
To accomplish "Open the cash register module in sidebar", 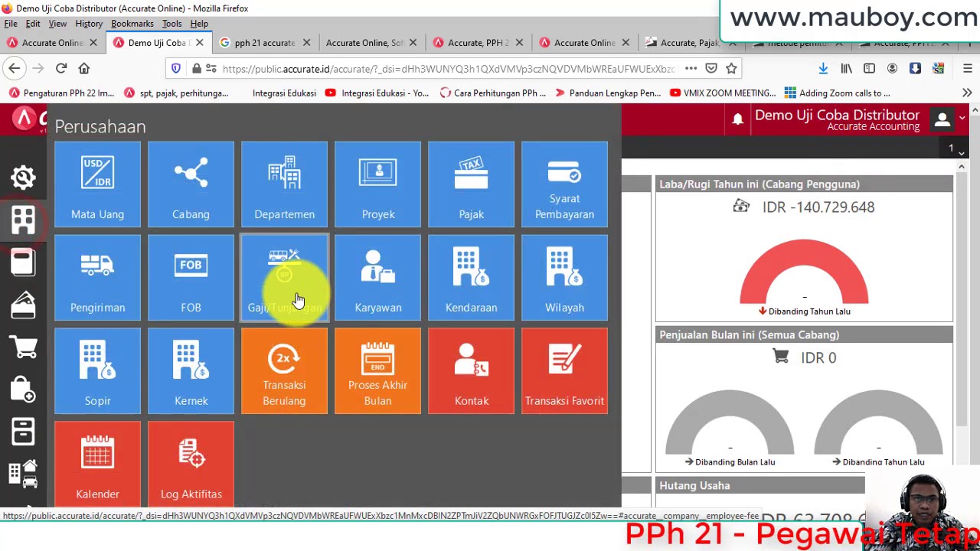I will pyautogui.click(x=23, y=305).
